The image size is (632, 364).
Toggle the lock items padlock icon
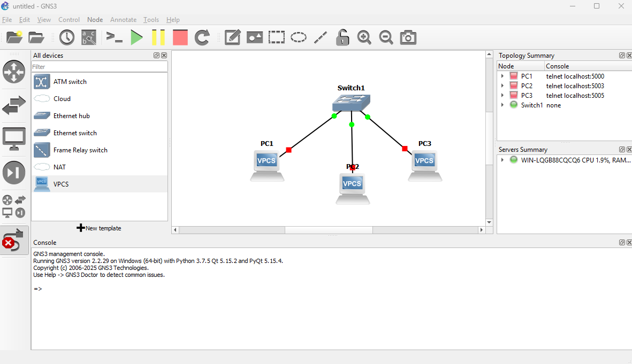click(x=342, y=37)
